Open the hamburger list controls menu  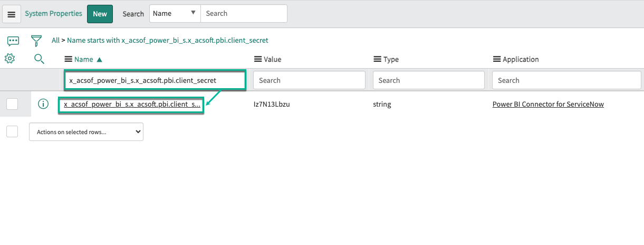click(x=12, y=14)
